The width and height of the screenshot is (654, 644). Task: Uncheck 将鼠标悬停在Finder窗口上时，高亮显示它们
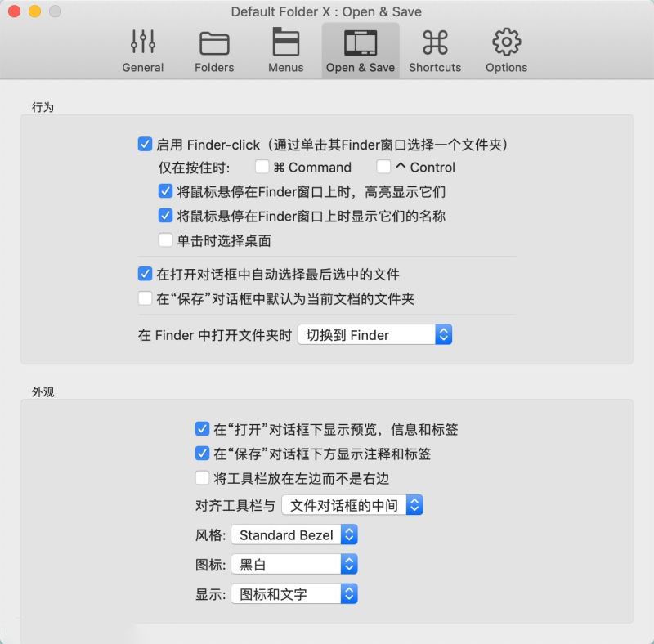click(166, 191)
